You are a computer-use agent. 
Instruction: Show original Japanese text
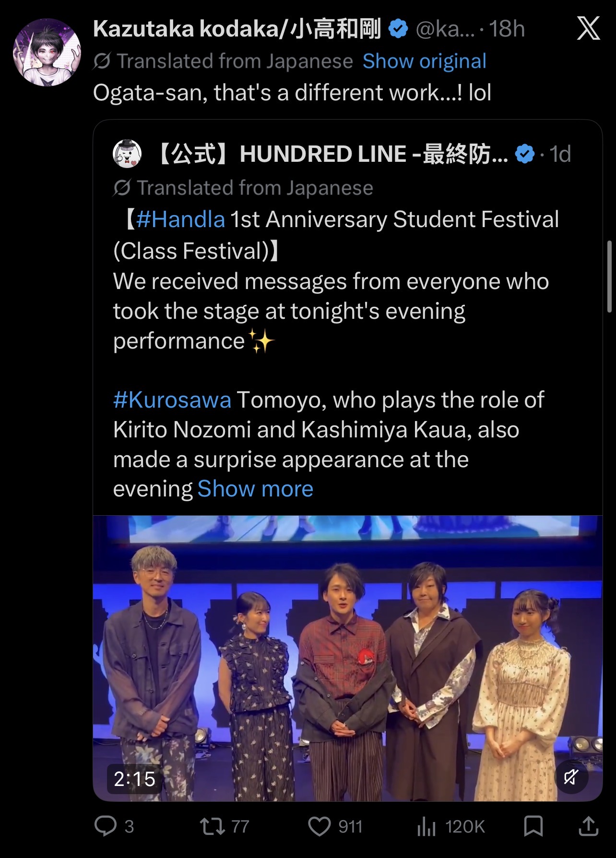(425, 61)
